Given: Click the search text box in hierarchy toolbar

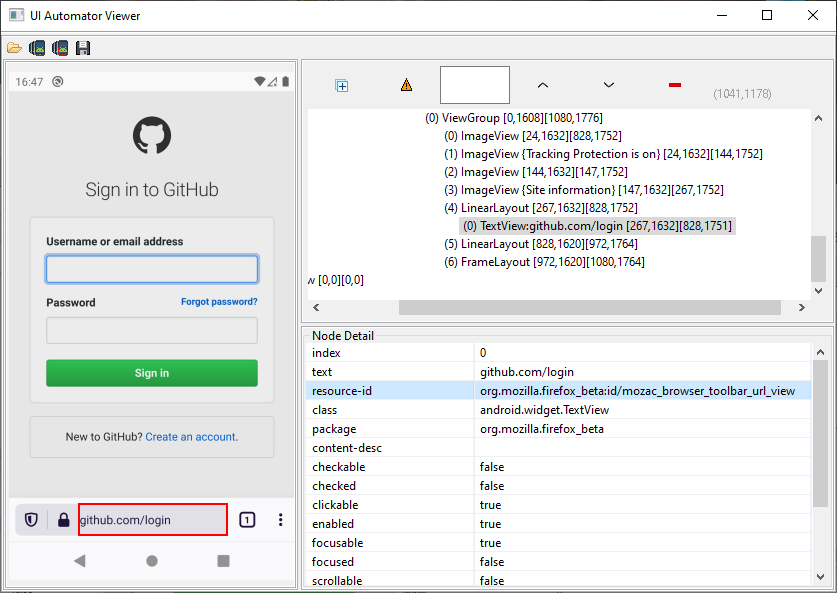Looking at the screenshot, I should tap(475, 85).
